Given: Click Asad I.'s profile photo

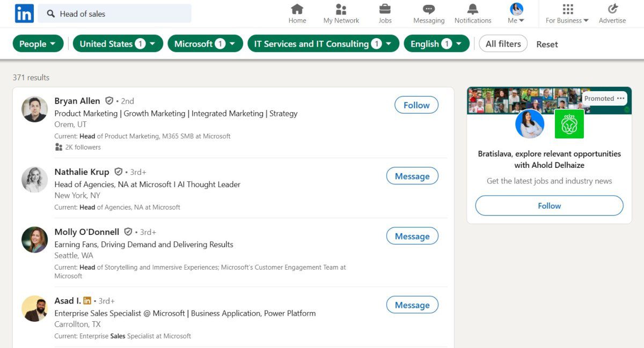Looking at the screenshot, I should coord(35,309).
